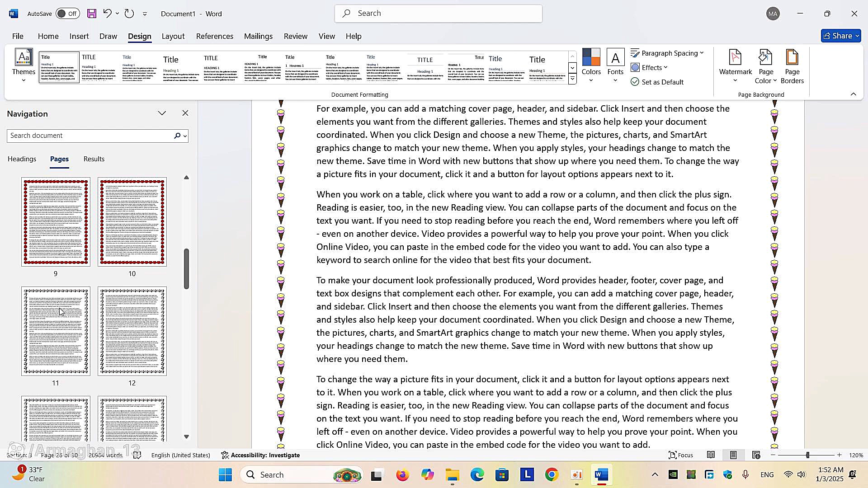The image size is (868, 488).
Task: Select page 9 thumbnail
Action: pyautogui.click(x=56, y=221)
